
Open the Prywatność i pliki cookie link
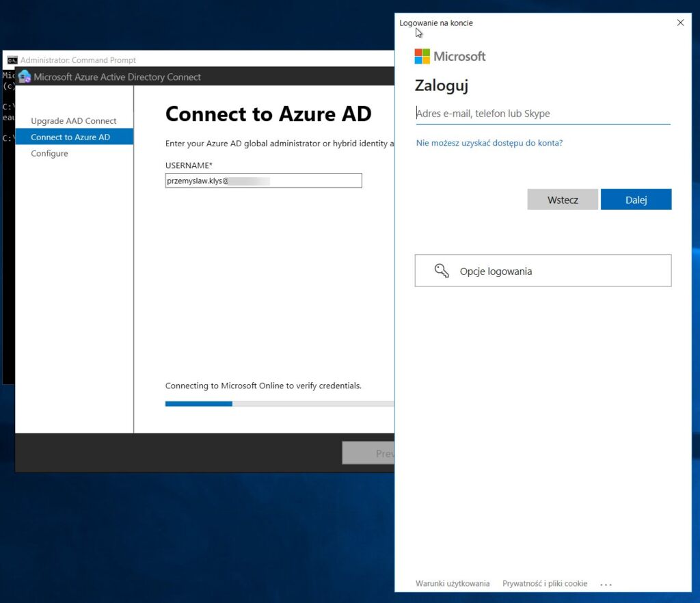pos(545,583)
